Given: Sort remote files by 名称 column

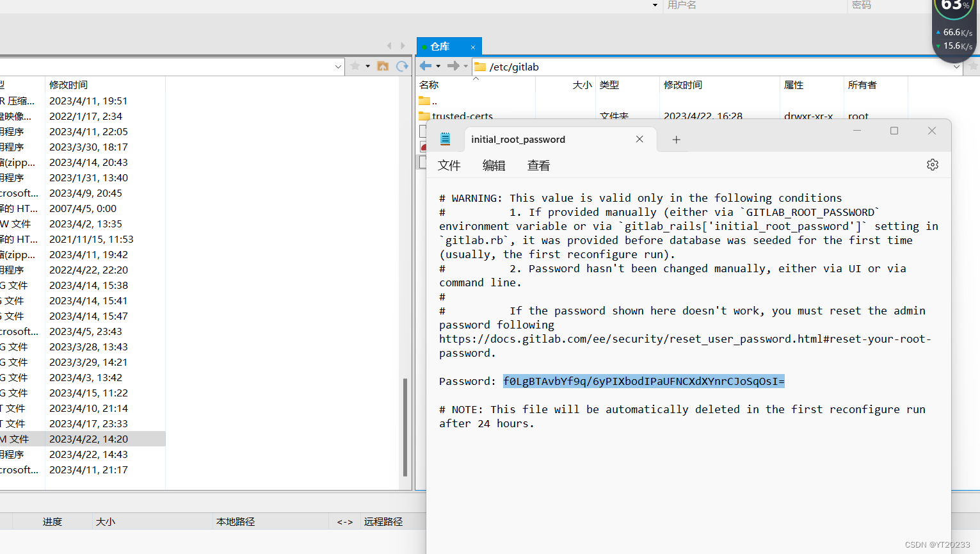Looking at the screenshot, I should pyautogui.click(x=476, y=85).
